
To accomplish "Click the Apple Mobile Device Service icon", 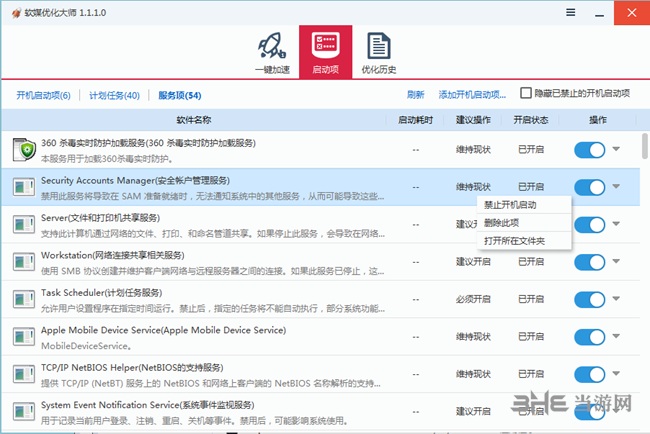I will point(24,337).
